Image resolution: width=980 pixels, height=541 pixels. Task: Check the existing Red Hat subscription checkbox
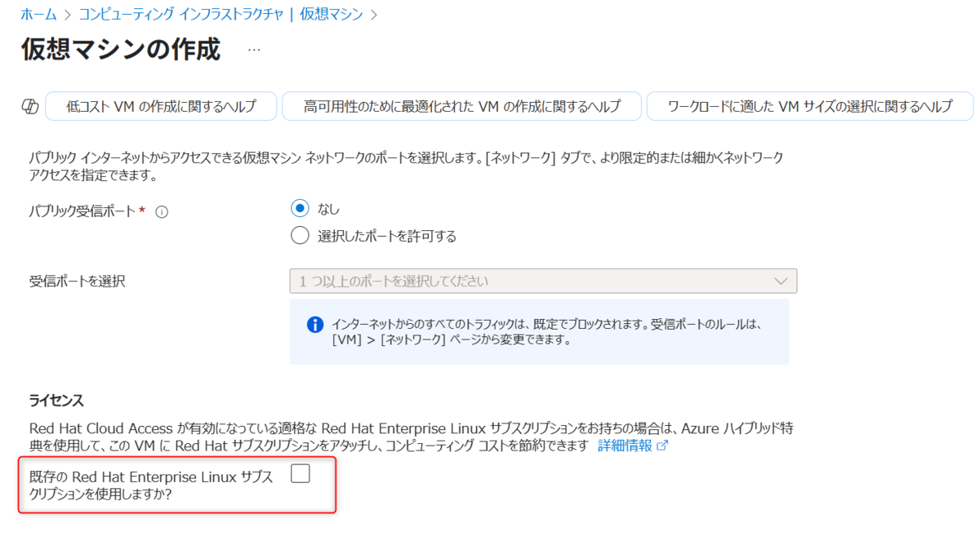pyautogui.click(x=301, y=473)
